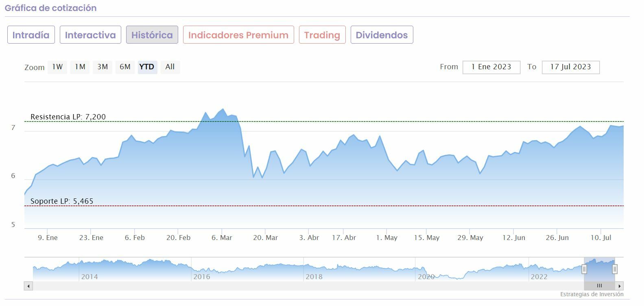The height and width of the screenshot is (306, 644).
Task: Select the 1W zoom range
Action: (x=57, y=67)
